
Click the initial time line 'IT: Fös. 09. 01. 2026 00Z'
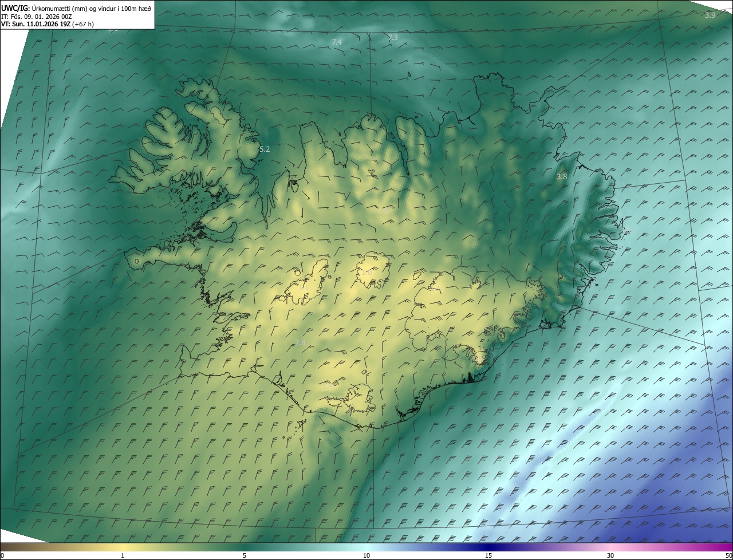click(36, 17)
